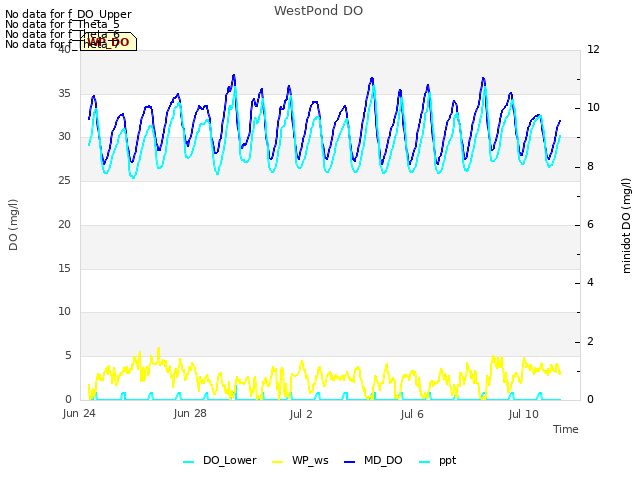
Task: Click the right axis value 4
Action: (x=590, y=282)
